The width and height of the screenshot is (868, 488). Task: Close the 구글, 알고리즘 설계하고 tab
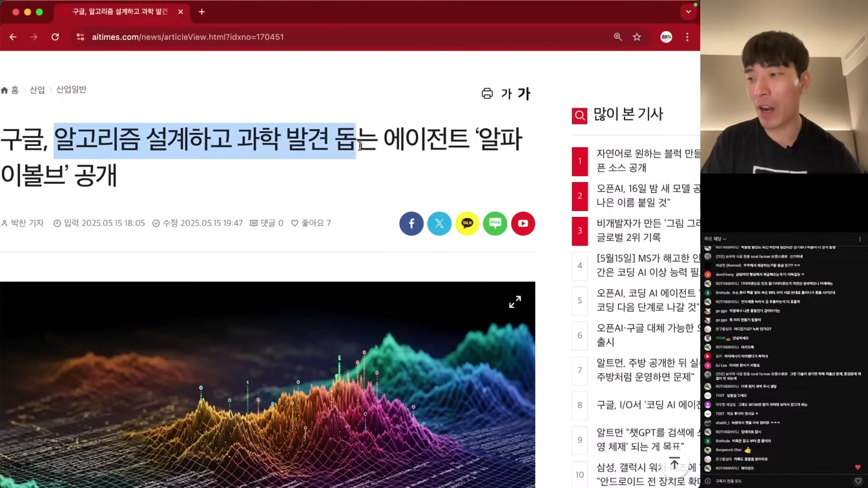pos(180,12)
